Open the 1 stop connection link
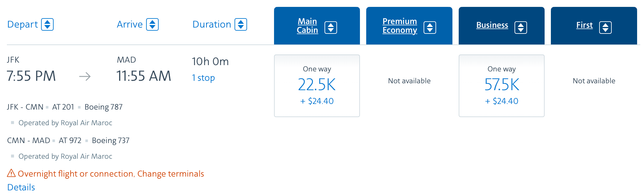 (203, 78)
